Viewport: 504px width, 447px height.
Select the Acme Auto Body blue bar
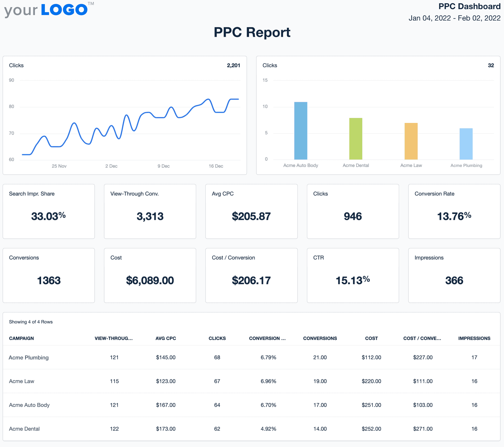click(x=300, y=131)
